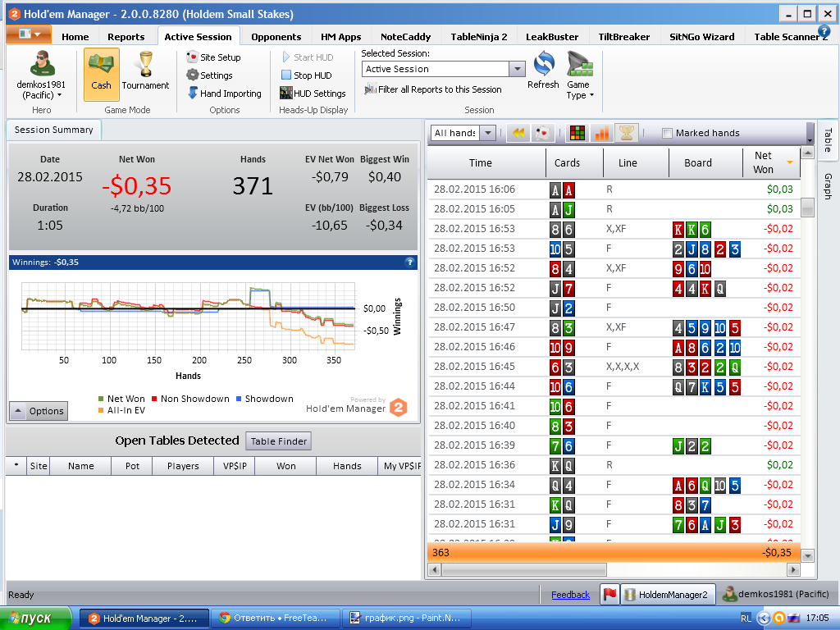Toggle the Non Showdown legend entry
840x630 pixels.
(190, 399)
